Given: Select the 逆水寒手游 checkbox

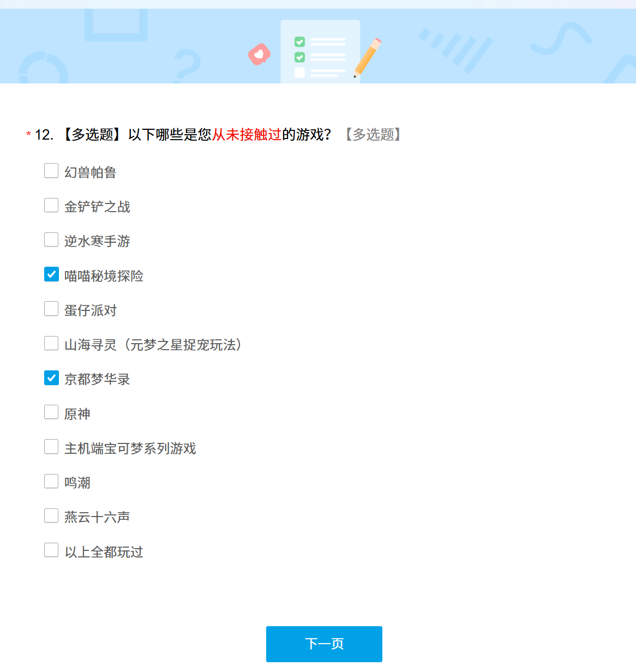Looking at the screenshot, I should pyautogui.click(x=51, y=239).
